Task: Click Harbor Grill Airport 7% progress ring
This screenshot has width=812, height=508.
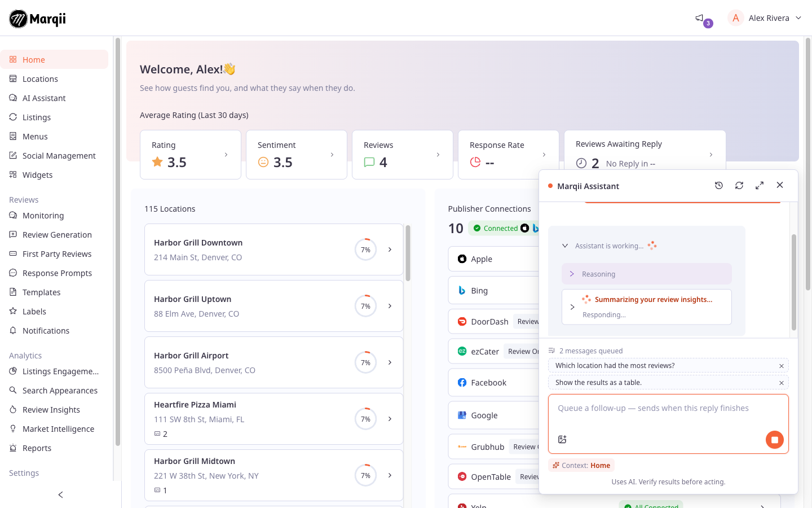Action: click(365, 362)
